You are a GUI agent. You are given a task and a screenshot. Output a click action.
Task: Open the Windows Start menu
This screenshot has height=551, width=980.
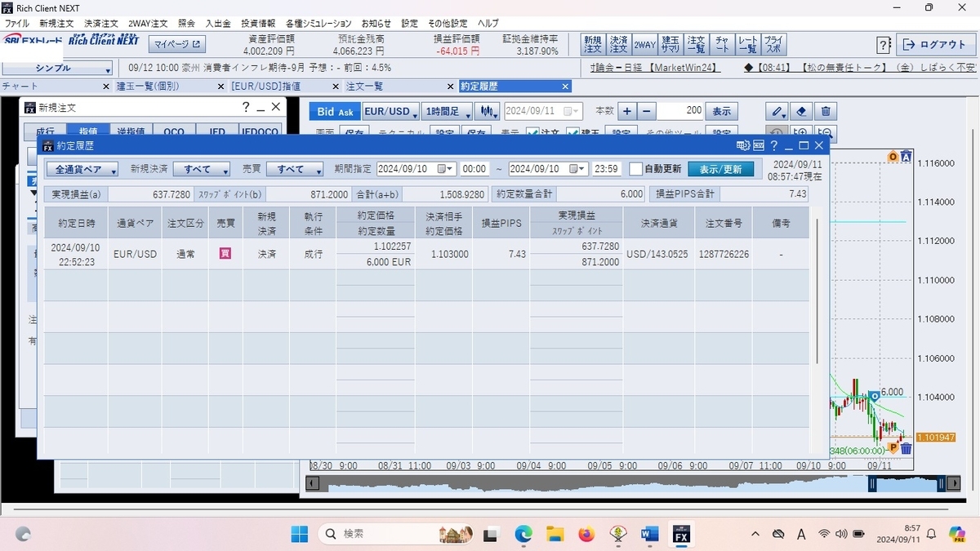(x=300, y=534)
